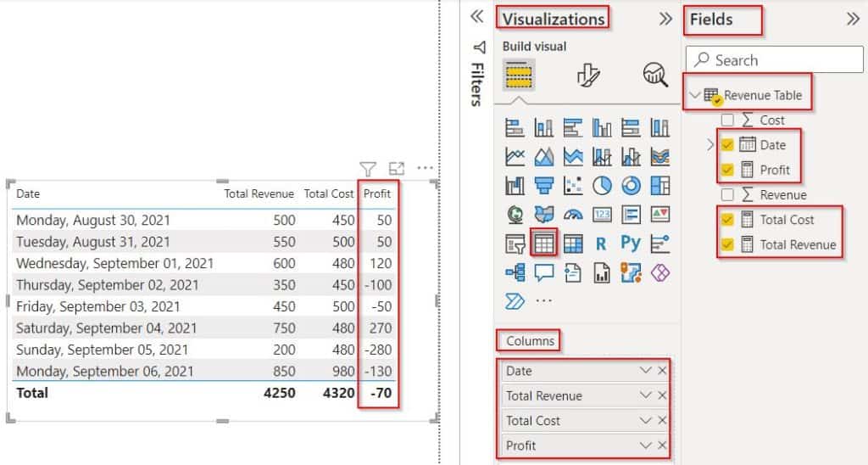This screenshot has height=465, width=868.
Task: Switch to the Analytics magnifier tab
Action: coord(655,75)
